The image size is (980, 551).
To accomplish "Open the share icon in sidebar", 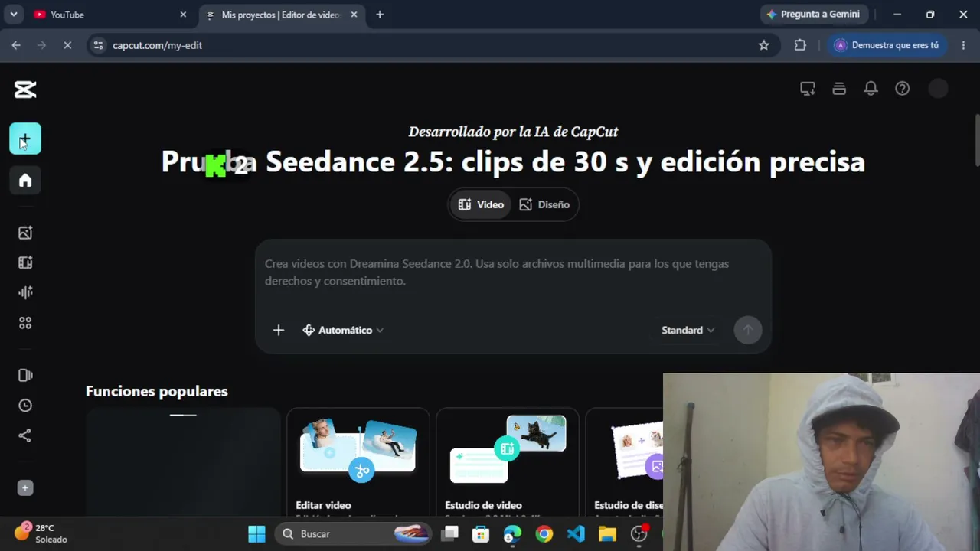I will pyautogui.click(x=25, y=435).
